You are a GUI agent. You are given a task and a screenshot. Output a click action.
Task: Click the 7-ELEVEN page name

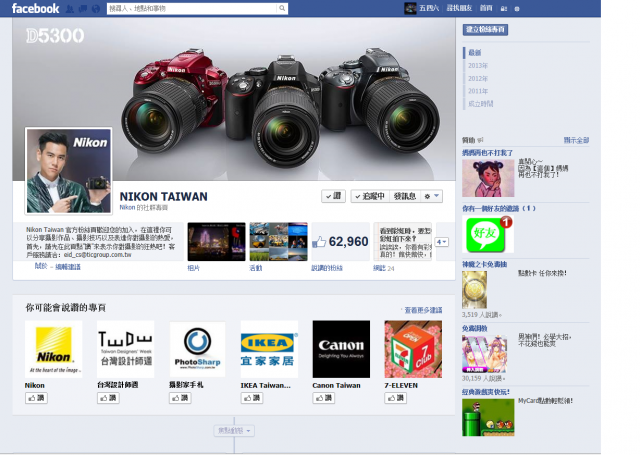401,385
